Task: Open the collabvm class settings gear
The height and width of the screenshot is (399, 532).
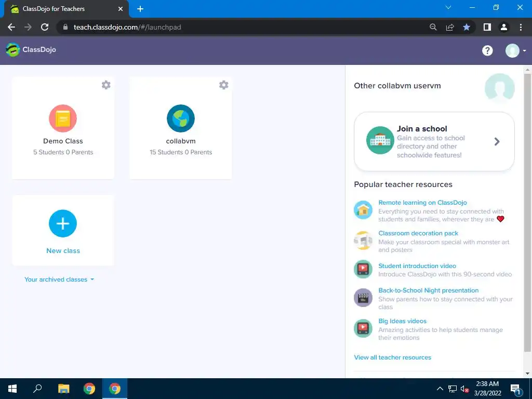Action: pos(223,85)
